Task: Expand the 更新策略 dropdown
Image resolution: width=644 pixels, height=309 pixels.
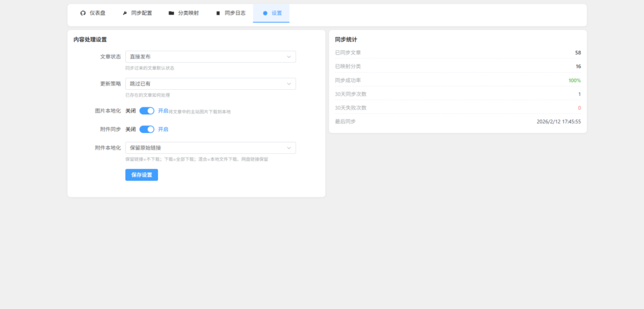Action: tap(210, 84)
